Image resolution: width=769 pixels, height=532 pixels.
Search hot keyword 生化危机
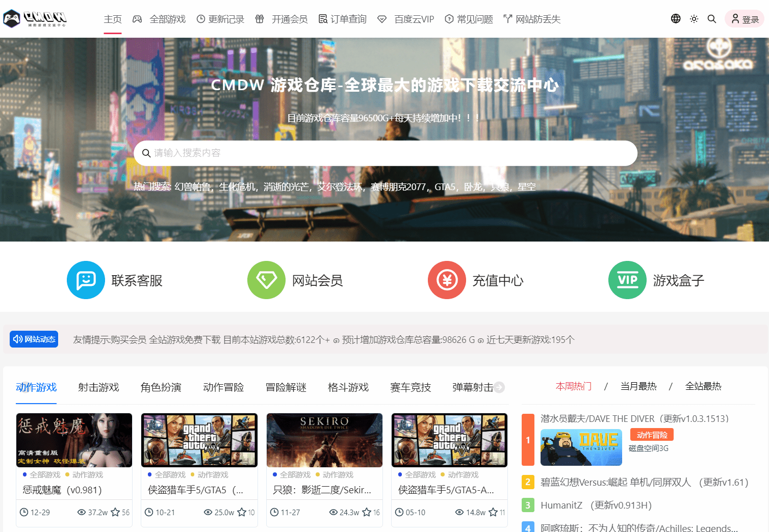(x=237, y=187)
